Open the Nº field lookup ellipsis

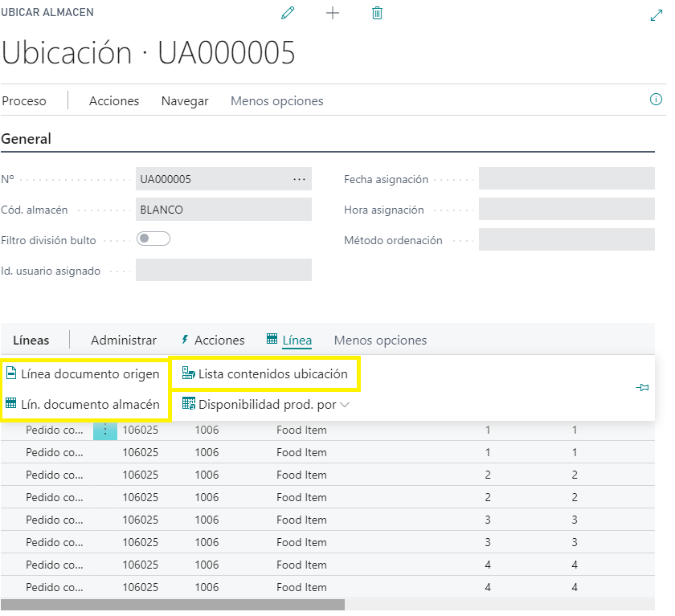[x=299, y=179]
